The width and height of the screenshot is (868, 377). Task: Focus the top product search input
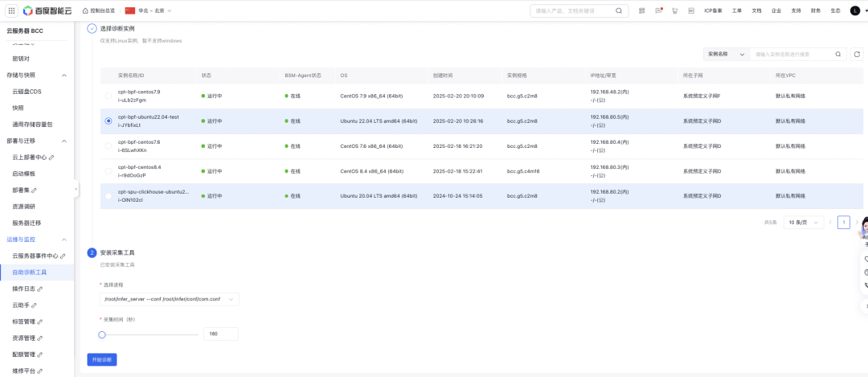pyautogui.click(x=573, y=10)
